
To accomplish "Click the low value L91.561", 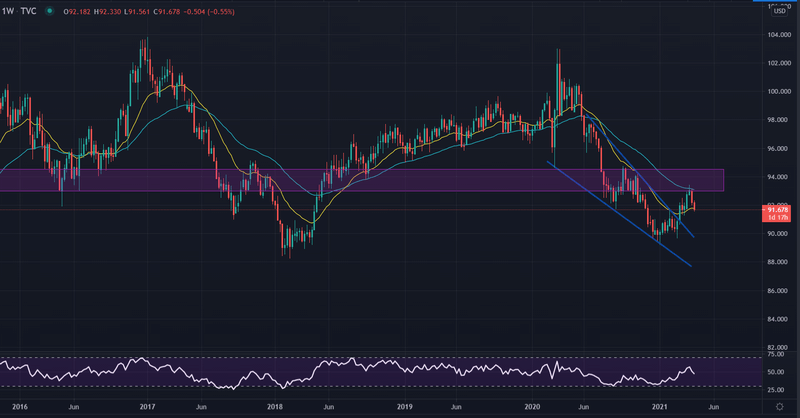I will click(x=137, y=11).
